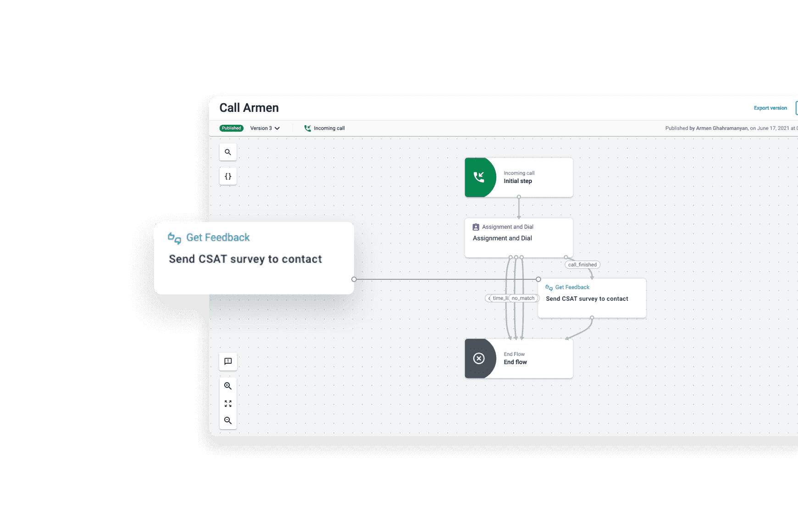Open the variables curly braces panel
Viewport: 798px width, 532px height.
coord(228,177)
